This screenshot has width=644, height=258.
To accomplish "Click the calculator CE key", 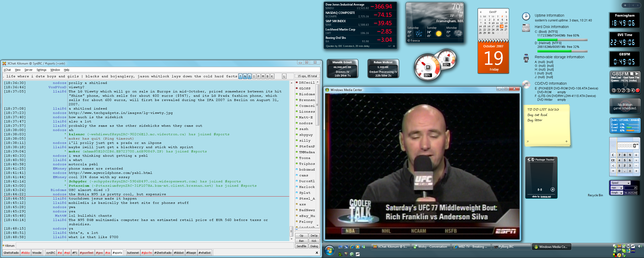I will coord(613,160).
